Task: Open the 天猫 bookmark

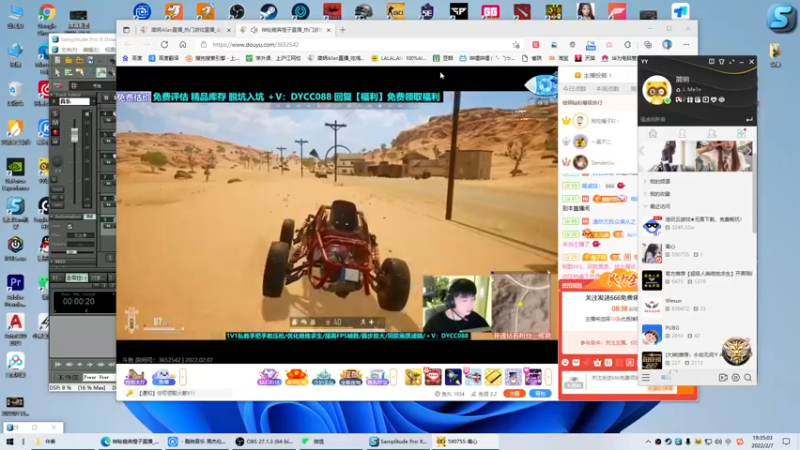Action: point(585,58)
